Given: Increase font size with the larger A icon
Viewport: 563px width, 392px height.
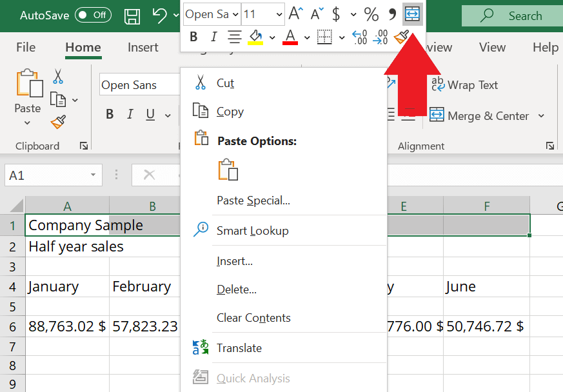Looking at the screenshot, I should (x=295, y=12).
